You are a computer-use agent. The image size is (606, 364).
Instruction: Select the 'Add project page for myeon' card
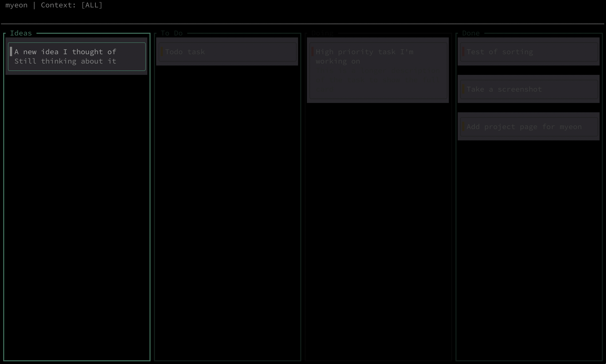(524, 127)
